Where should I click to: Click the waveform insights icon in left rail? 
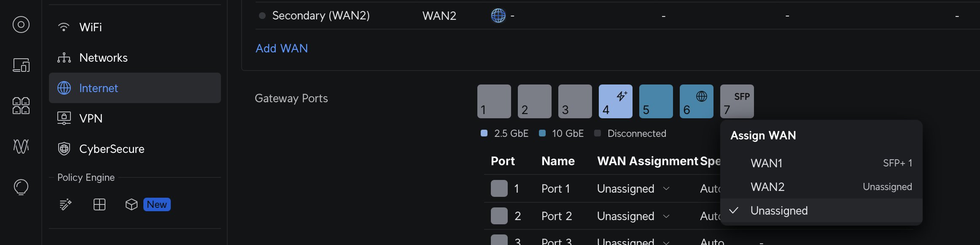click(21, 146)
